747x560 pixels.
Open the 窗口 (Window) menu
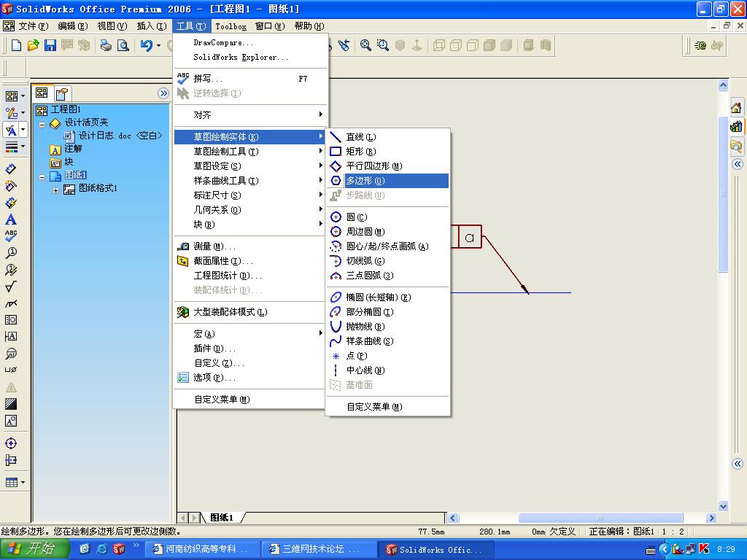point(270,26)
